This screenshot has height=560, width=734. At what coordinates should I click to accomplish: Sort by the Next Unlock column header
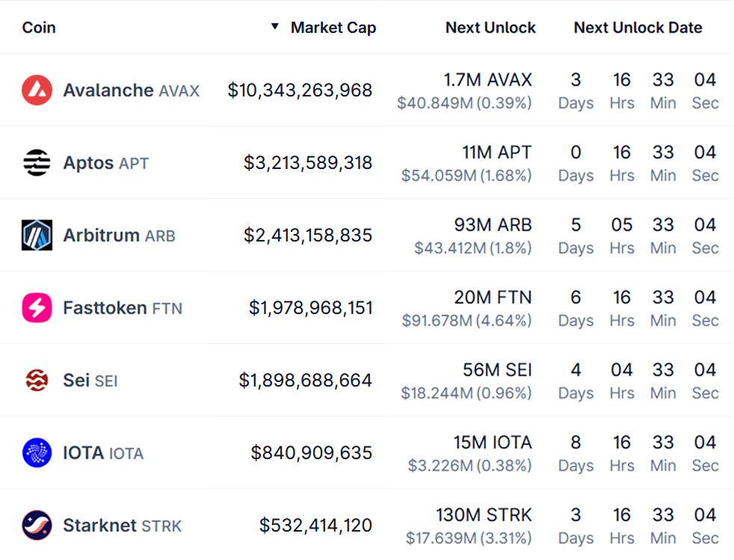(490, 28)
